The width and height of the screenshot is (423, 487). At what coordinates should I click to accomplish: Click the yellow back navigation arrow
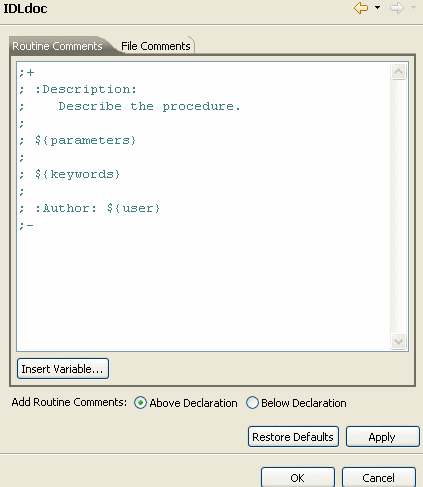click(x=361, y=8)
